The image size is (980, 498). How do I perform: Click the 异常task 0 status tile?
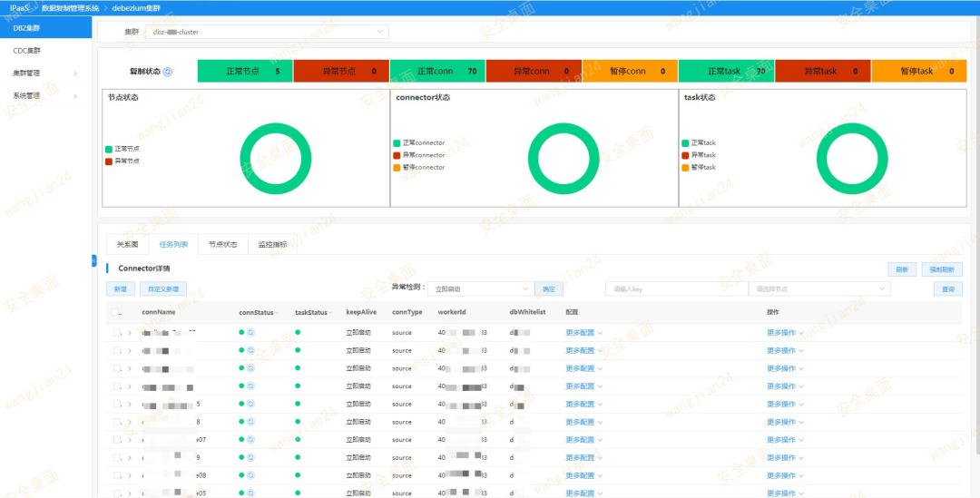point(822,72)
